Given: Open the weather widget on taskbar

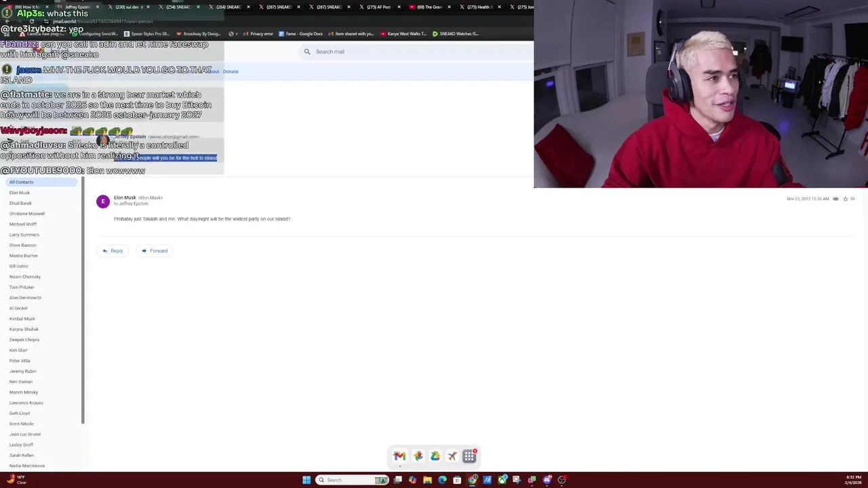Looking at the screenshot, I should click(16, 480).
